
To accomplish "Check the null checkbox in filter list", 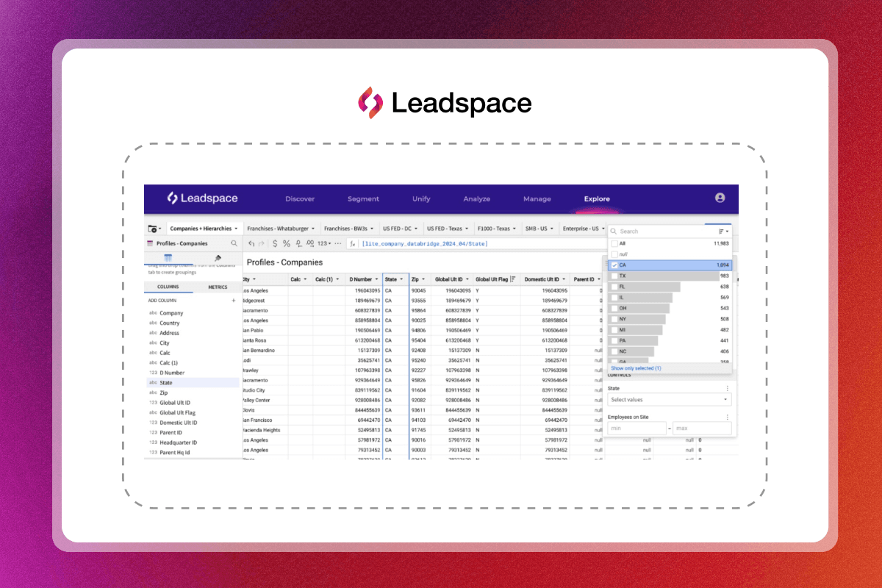I will point(614,254).
